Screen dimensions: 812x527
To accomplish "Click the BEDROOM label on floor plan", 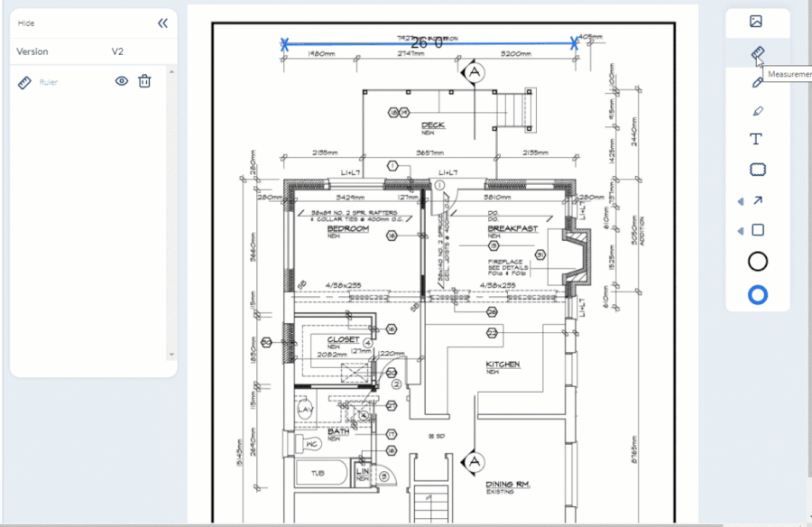I will [348, 228].
